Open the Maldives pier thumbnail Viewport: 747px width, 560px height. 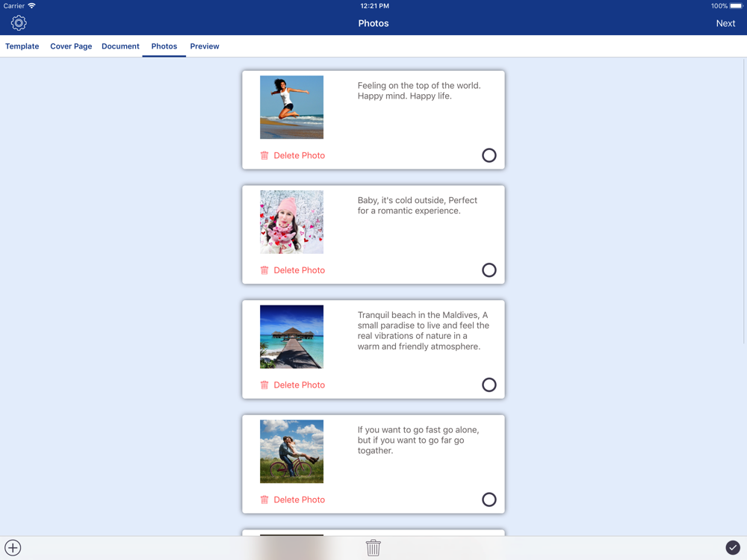pos(291,337)
